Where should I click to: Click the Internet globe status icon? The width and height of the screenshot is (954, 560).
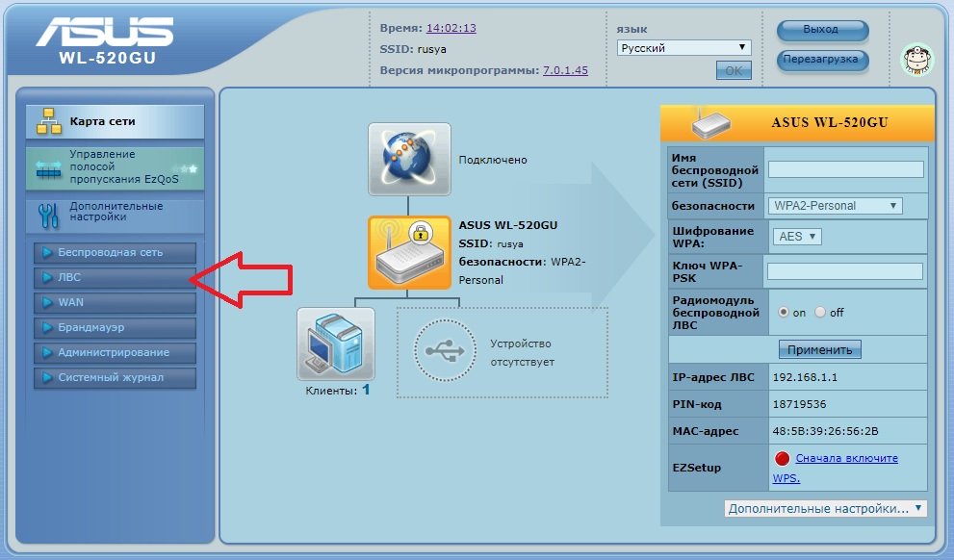[x=409, y=160]
